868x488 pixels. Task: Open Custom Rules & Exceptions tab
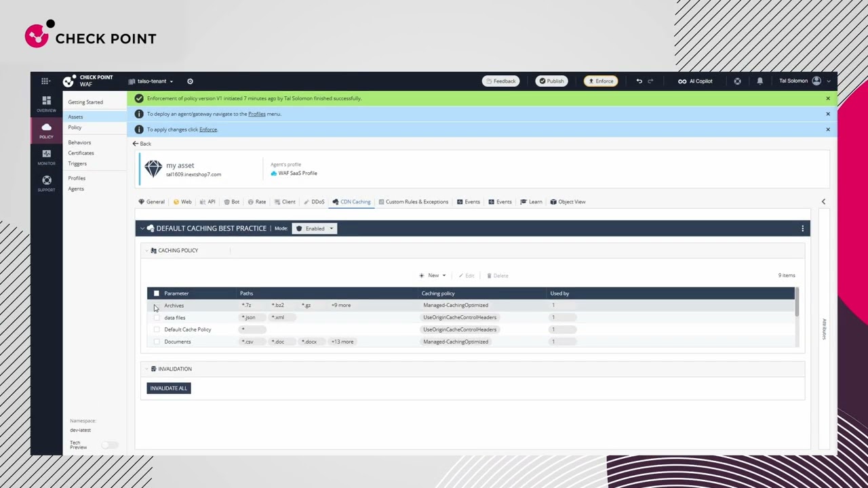click(414, 202)
